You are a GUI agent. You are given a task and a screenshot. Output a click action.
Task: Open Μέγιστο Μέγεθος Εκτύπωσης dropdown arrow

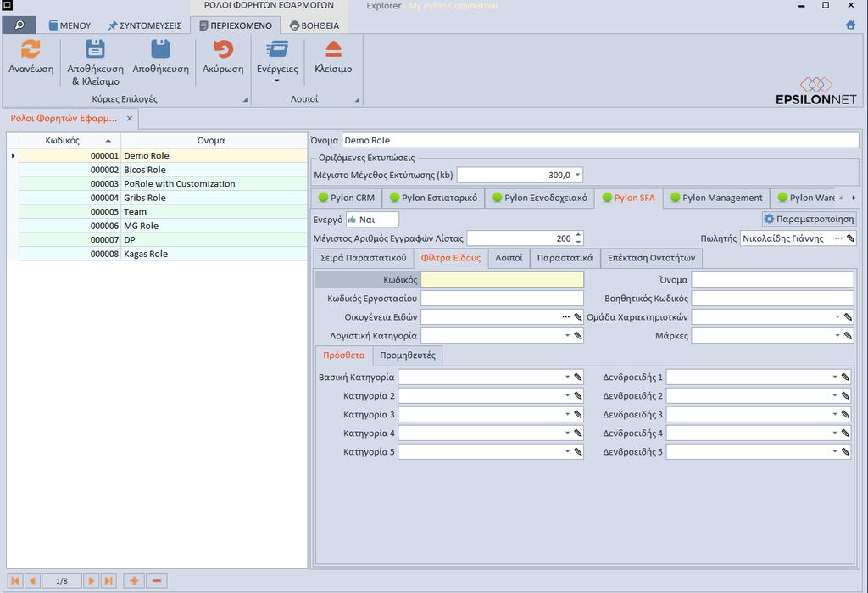pyautogui.click(x=577, y=175)
